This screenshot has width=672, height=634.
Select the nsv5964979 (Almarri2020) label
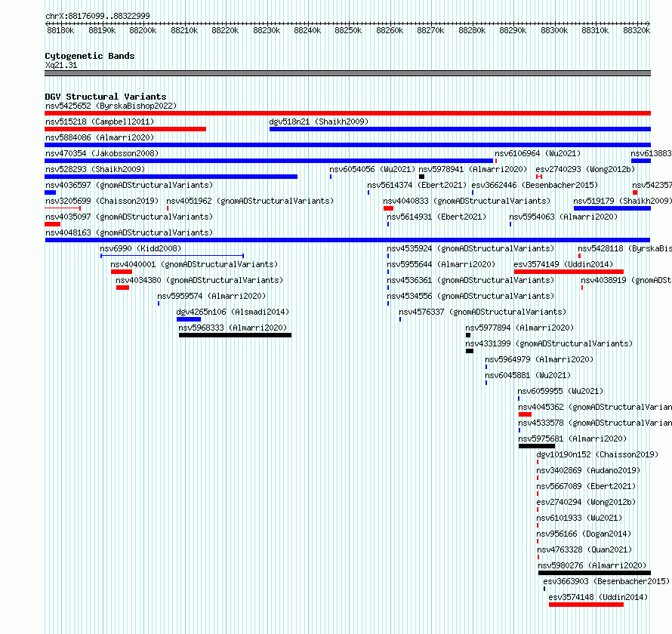click(x=539, y=359)
